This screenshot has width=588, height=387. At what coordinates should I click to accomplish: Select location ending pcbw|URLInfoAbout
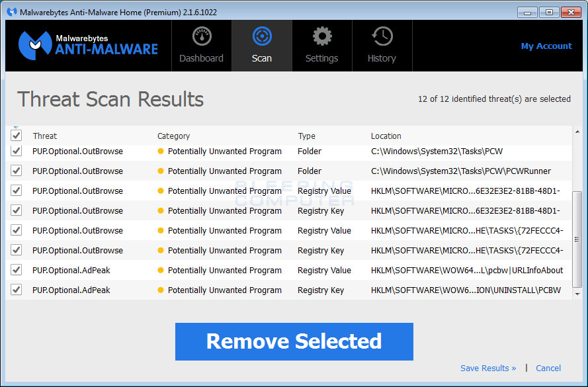coord(467,270)
